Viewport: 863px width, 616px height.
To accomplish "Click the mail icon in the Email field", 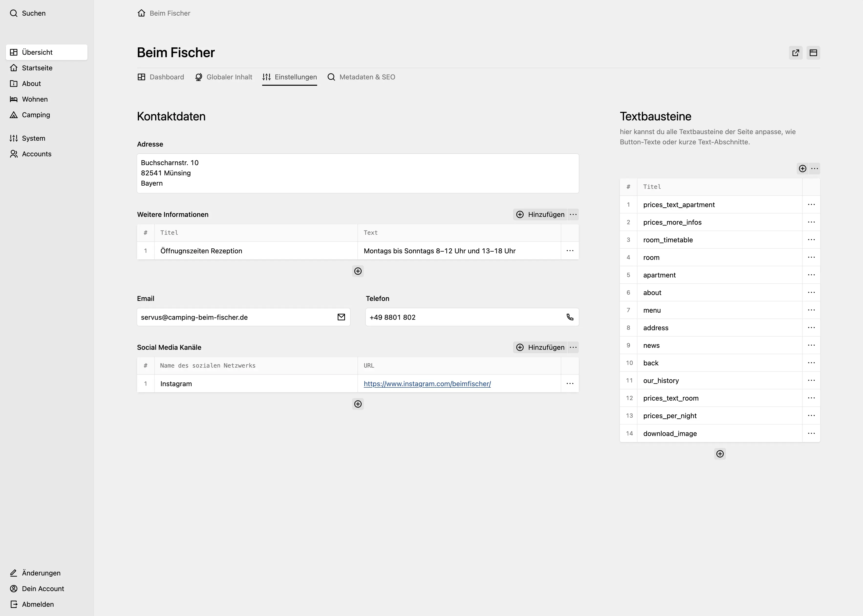I will 341,317.
